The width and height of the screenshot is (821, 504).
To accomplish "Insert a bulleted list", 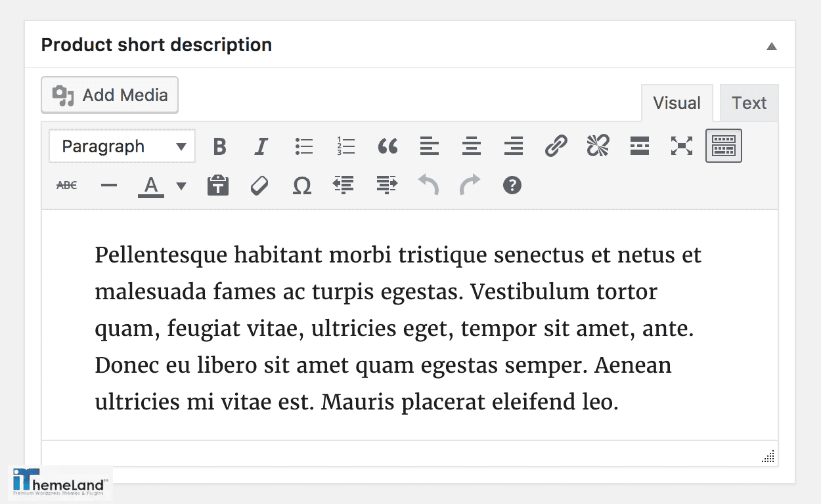I will coord(303,146).
